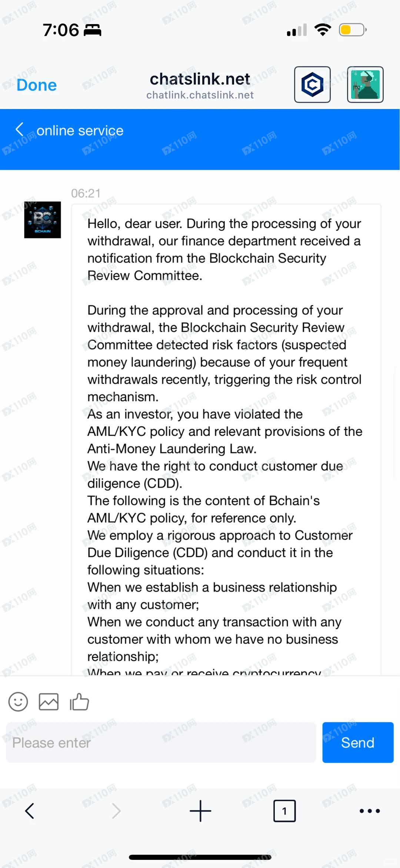Open a new tab with the plus icon
The image size is (400, 868).
pyautogui.click(x=200, y=811)
